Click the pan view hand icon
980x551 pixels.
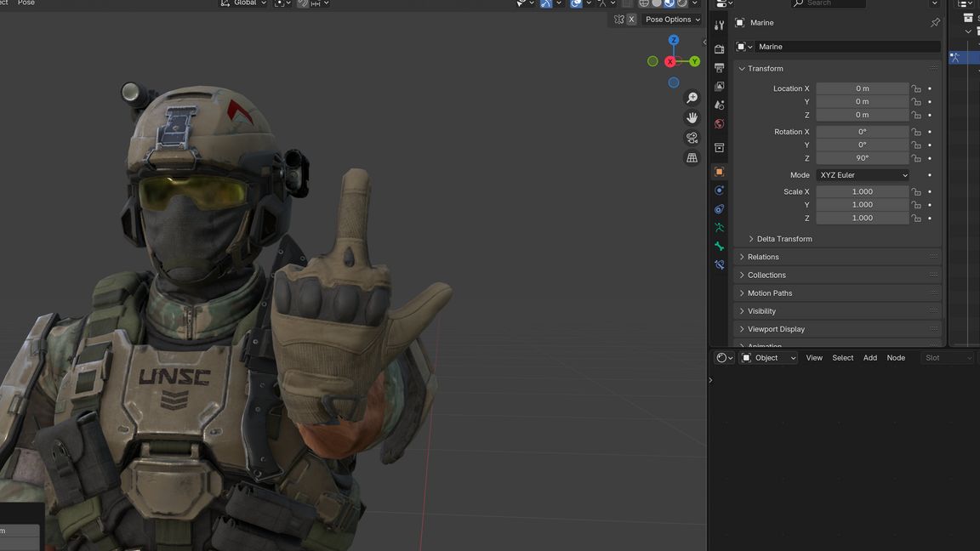point(692,117)
